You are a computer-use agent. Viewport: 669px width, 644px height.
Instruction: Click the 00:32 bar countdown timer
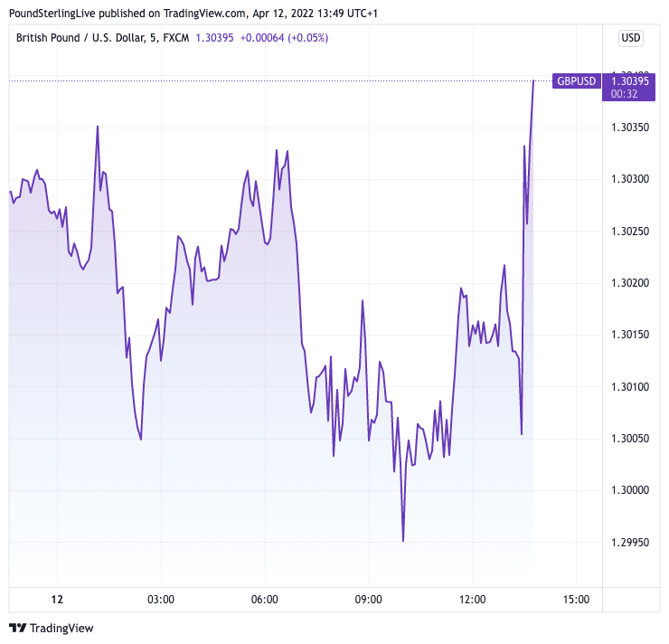point(624,93)
